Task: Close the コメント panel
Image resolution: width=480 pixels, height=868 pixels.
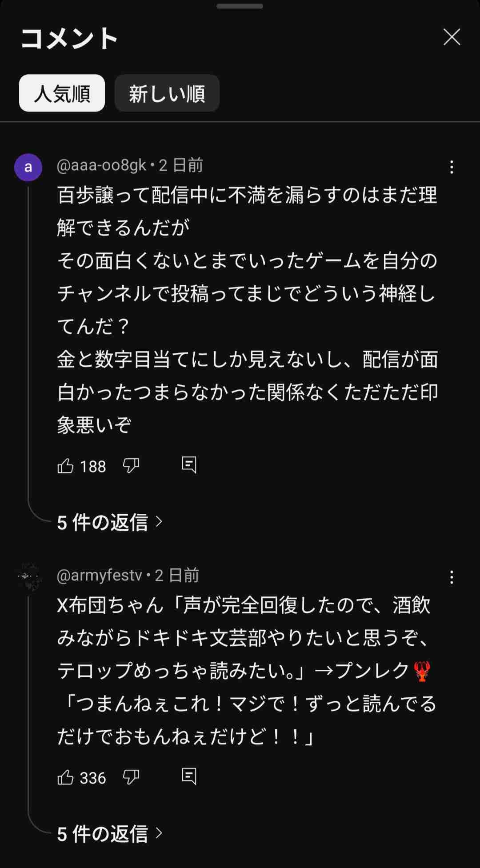Action: pyautogui.click(x=452, y=37)
